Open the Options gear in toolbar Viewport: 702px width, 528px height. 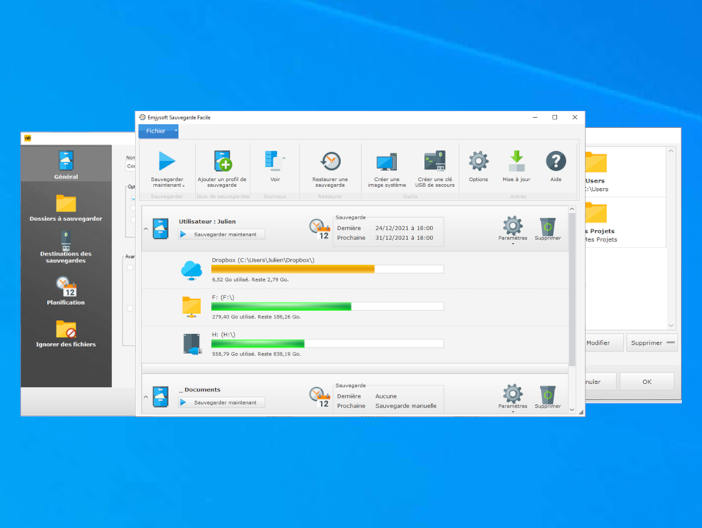point(478,161)
